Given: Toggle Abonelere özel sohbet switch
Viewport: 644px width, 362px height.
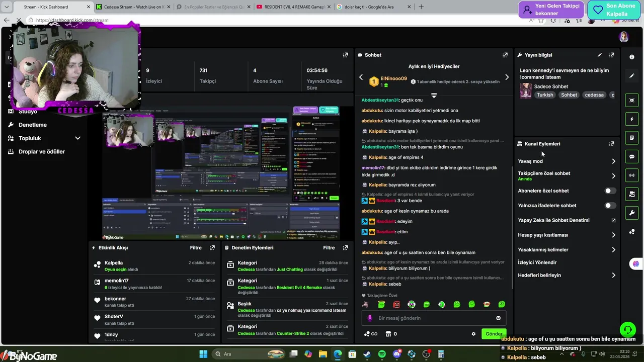Looking at the screenshot, I should tap(610, 191).
